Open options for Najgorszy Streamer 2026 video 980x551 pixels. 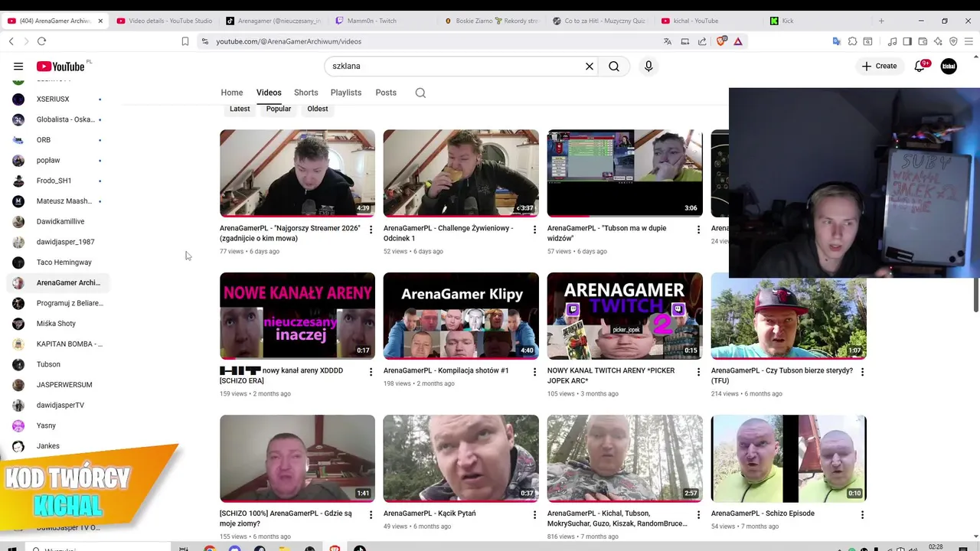[371, 230]
